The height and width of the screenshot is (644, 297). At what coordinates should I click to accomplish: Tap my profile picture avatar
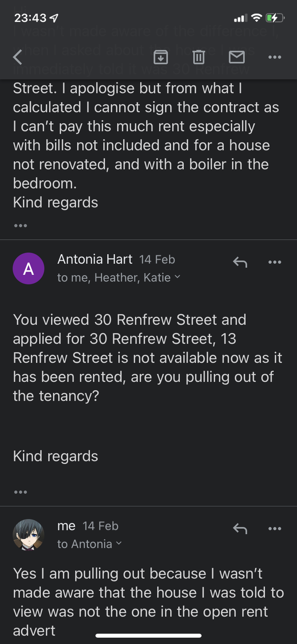click(29, 535)
